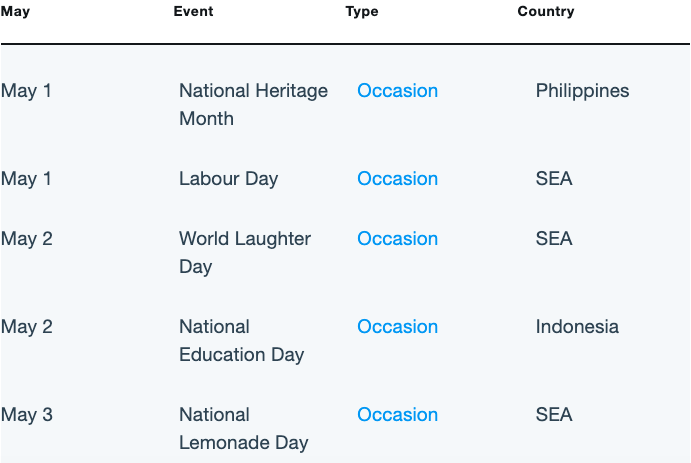Image resolution: width=691 pixels, height=463 pixels.
Task: Select the National Education Day event cell
Action: pos(241,341)
